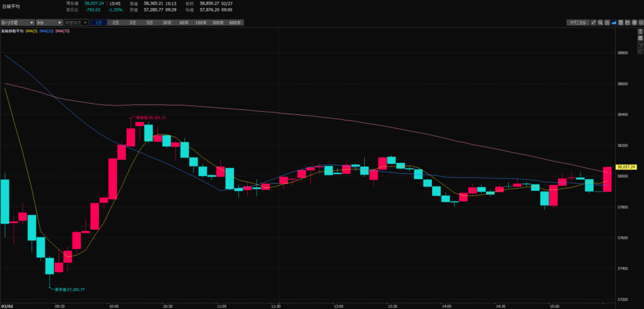The image size is (644, 309).
Task: Click the yellow 58,057.24 current price marker
Action: (628, 167)
